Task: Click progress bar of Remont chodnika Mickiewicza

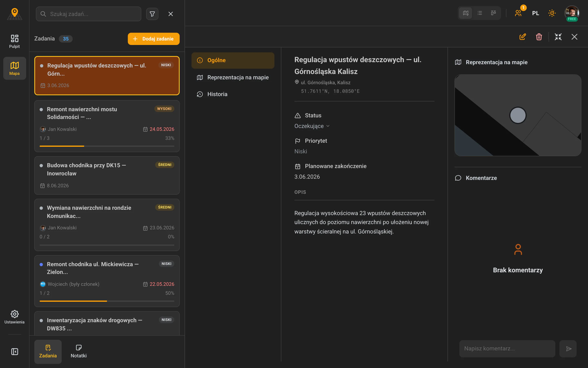Action: pyautogui.click(x=107, y=301)
